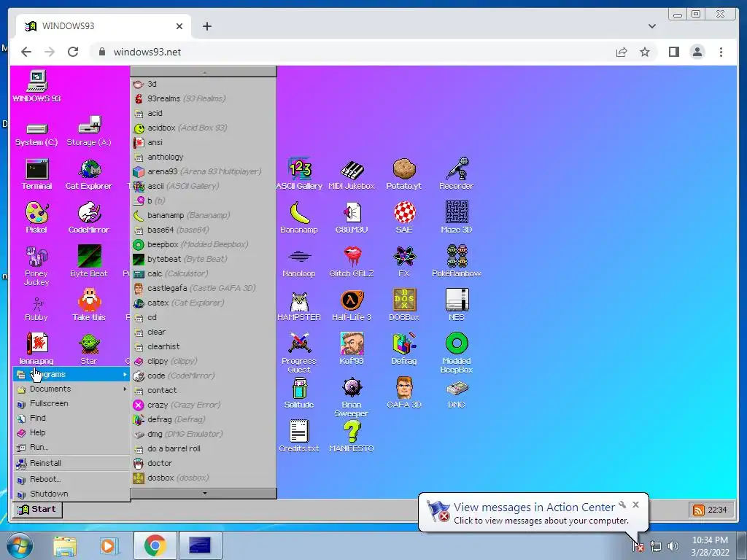
Task: Choose Run... in the Start menu
Action: [x=71, y=447]
